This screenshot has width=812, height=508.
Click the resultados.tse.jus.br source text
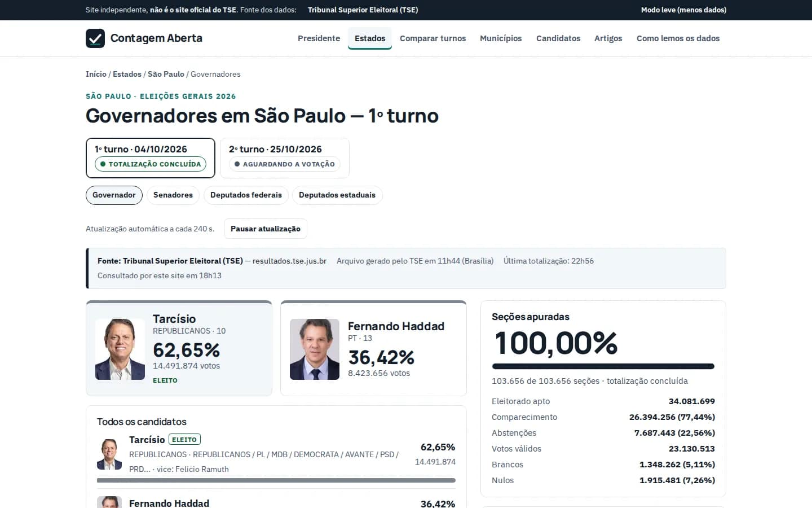click(290, 261)
